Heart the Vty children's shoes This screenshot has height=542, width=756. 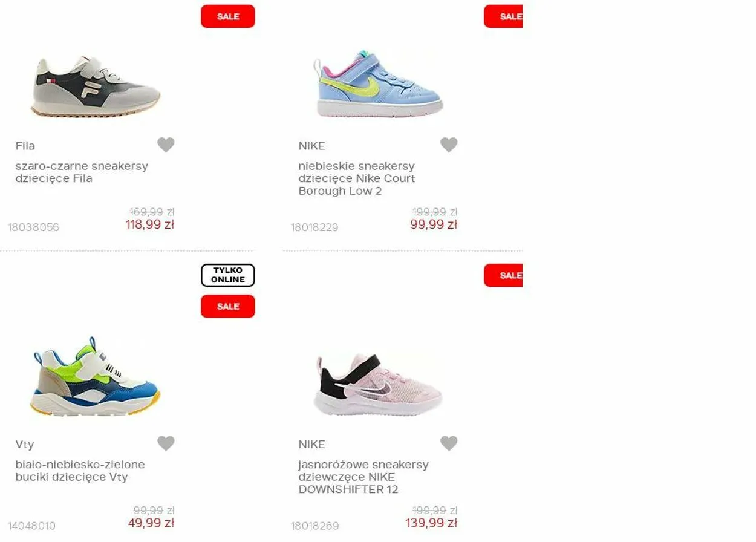click(x=166, y=443)
